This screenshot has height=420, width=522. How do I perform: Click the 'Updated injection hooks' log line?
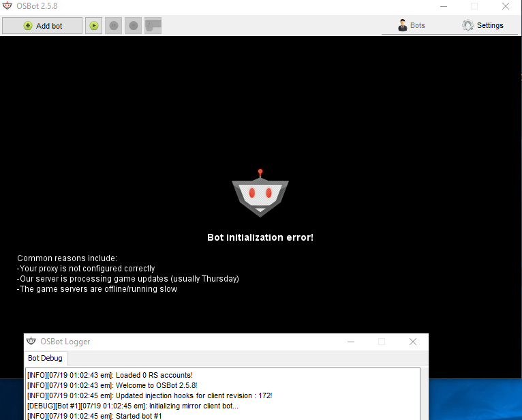[149, 395]
